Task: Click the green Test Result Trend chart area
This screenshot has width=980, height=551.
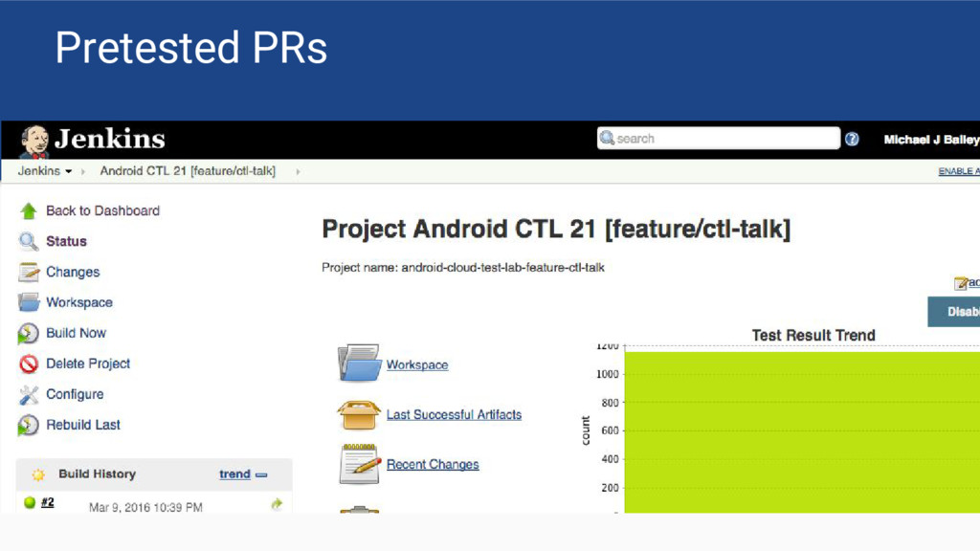Action: tap(802, 432)
